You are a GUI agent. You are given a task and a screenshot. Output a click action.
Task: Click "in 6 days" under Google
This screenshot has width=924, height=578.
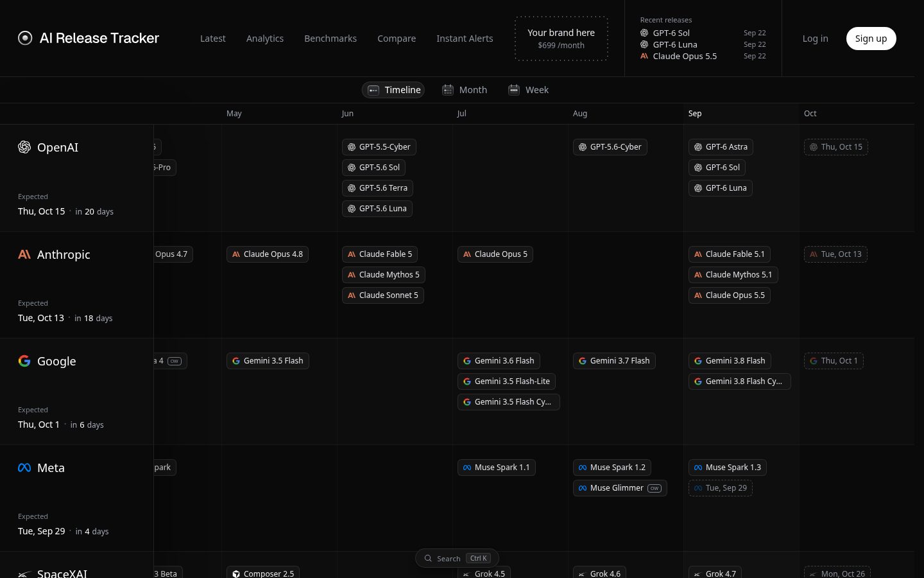point(87,425)
